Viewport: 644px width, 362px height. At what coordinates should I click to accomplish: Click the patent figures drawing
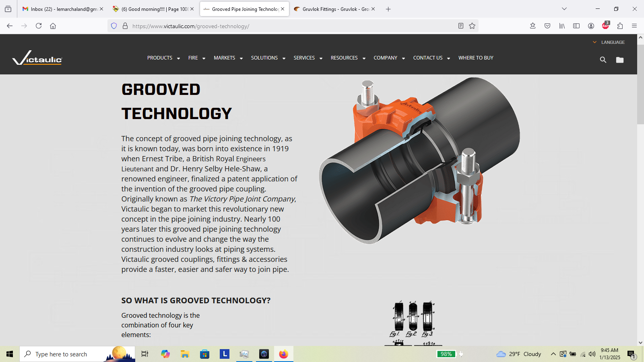point(413,323)
